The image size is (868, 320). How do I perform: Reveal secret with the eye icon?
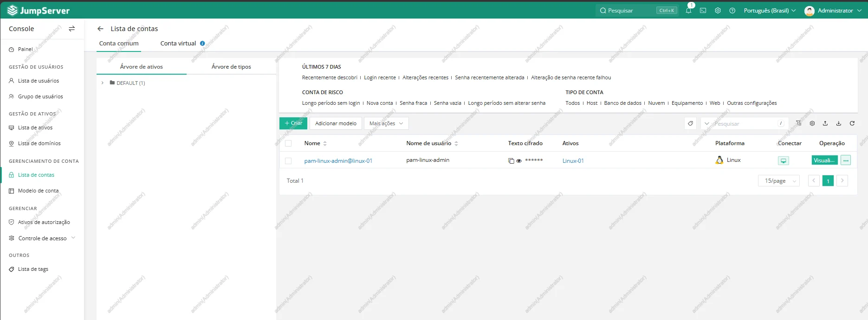(x=519, y=161)
